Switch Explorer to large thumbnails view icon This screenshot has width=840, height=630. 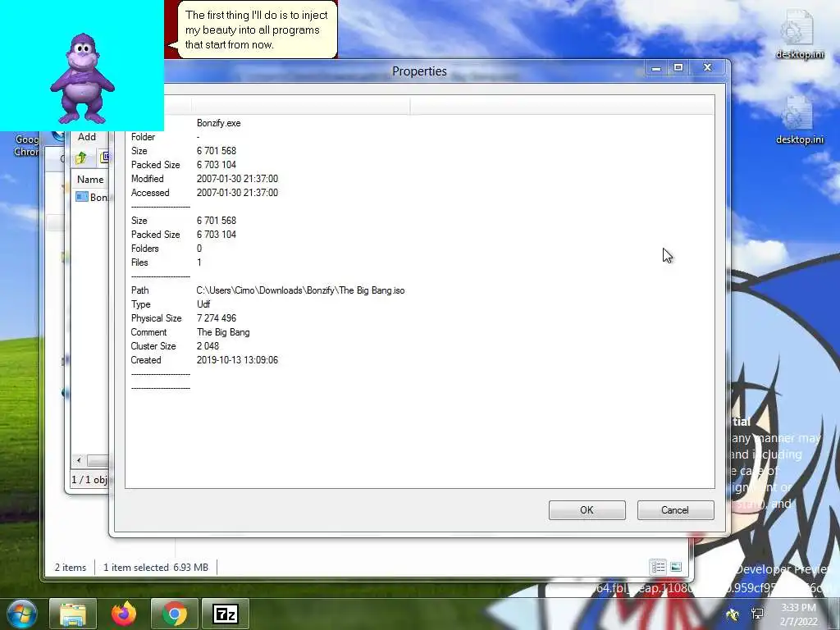pos(676,567)
